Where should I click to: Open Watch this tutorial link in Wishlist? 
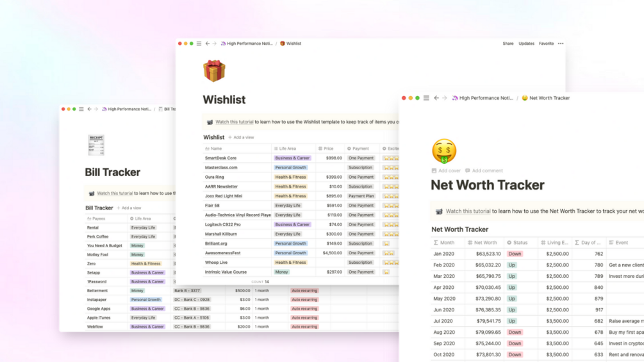pyautogui.click(x=234, y=122)
